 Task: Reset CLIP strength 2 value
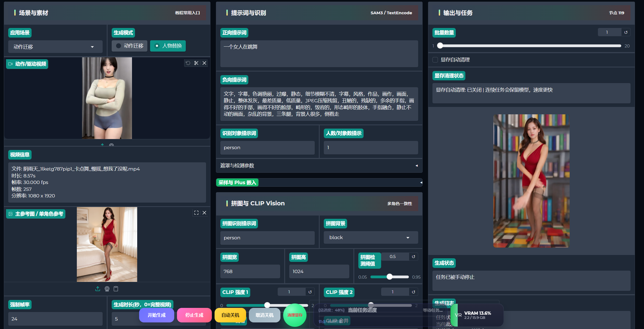click(414, 292)
